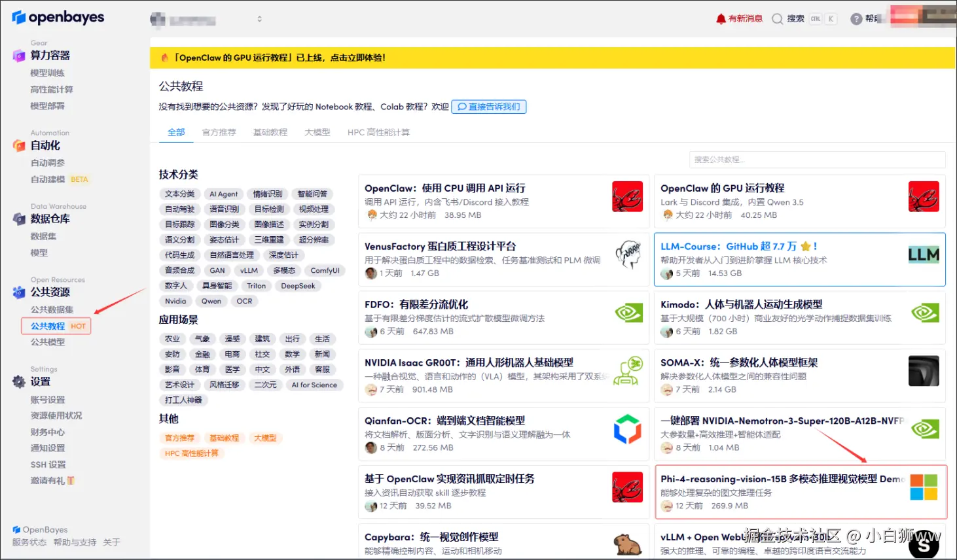The width and height of the screenshot is (957, 560).
Task: Click the 数据仓库 sidebar icon
Action: pyautogui.click(x=18, y=219)
